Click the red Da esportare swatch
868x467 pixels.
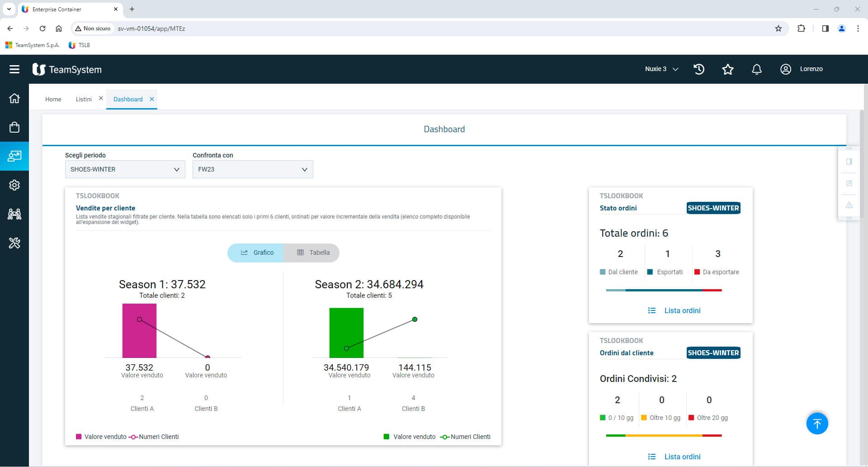click(697, 272)
